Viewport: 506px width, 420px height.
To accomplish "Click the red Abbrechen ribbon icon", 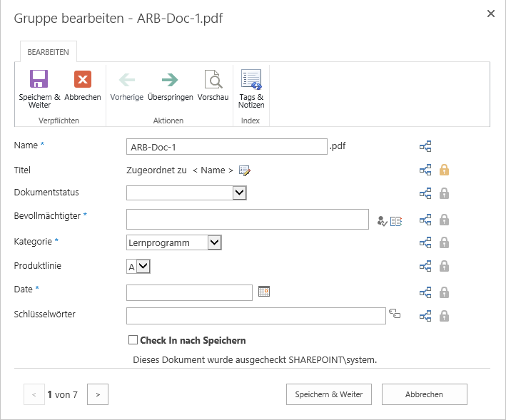I will tap(83, 79).
